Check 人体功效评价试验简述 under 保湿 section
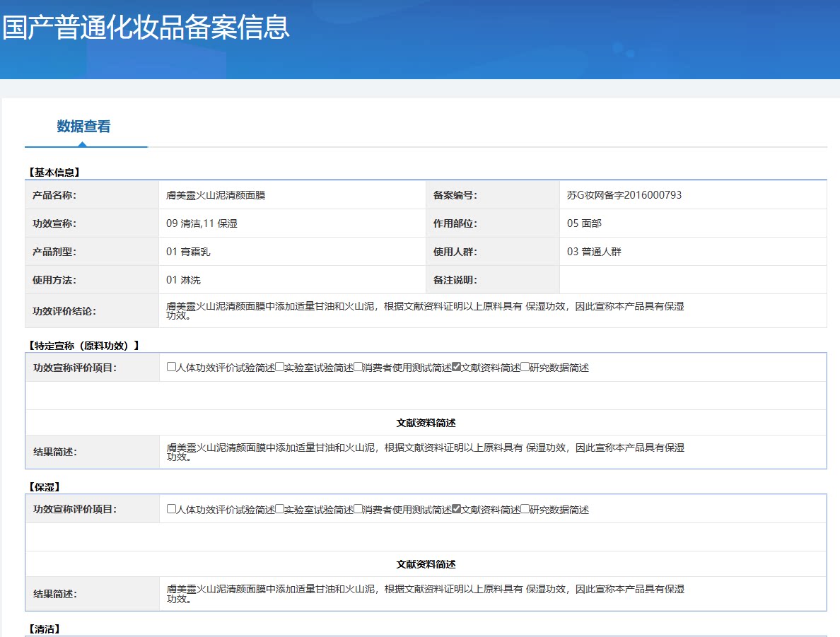The image size is (840, 637). [x=171, y=509]
